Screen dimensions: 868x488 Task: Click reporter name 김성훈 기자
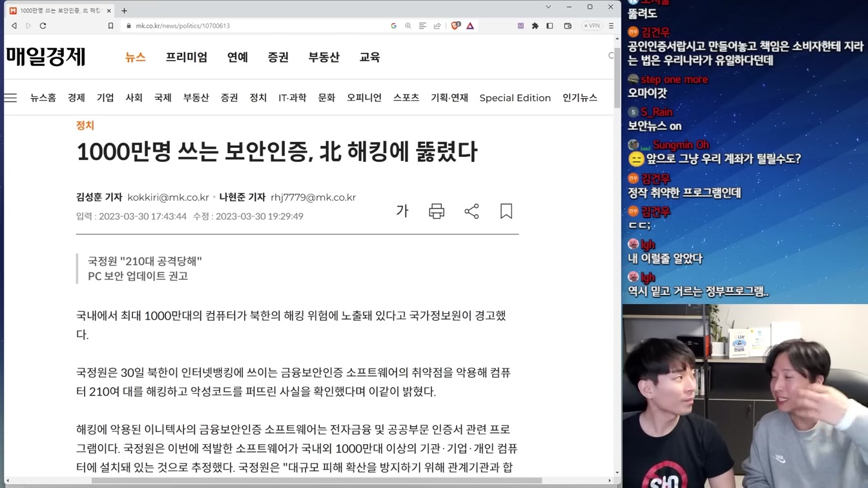coord(99,198)
